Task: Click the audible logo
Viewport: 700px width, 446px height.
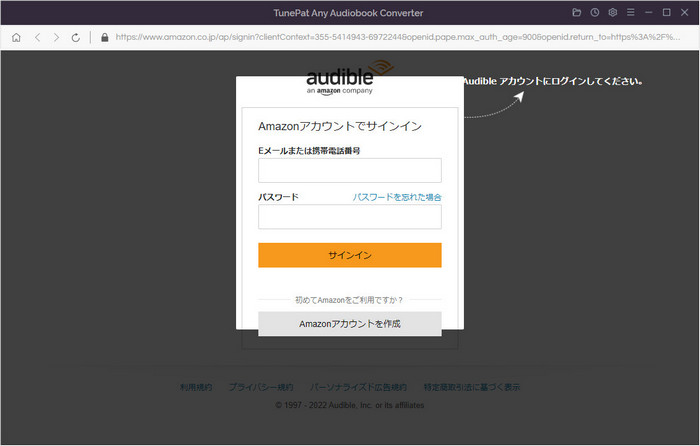Action: click(x=350, y=78)
